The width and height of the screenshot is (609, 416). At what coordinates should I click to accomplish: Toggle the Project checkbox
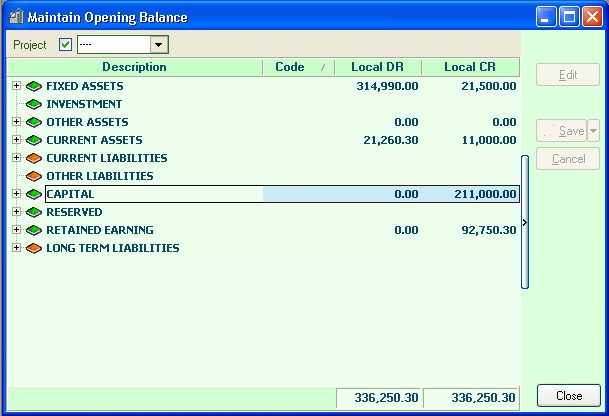coord(65,45)
